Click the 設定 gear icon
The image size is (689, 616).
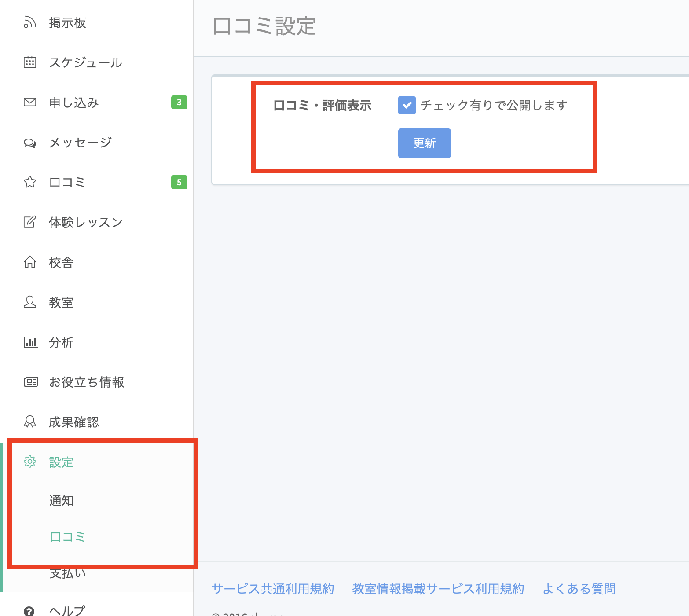pyautogui.click(x=29, y=462)
